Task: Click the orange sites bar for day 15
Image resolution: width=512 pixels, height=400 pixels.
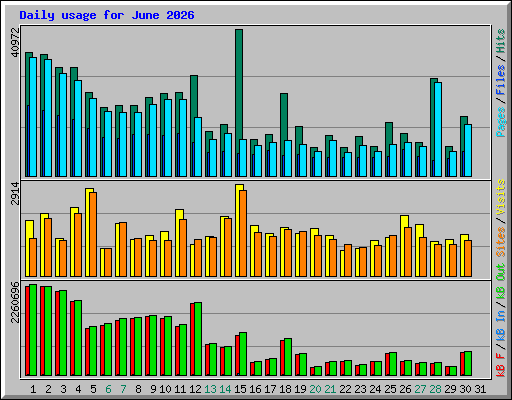Action: point(243,233)
